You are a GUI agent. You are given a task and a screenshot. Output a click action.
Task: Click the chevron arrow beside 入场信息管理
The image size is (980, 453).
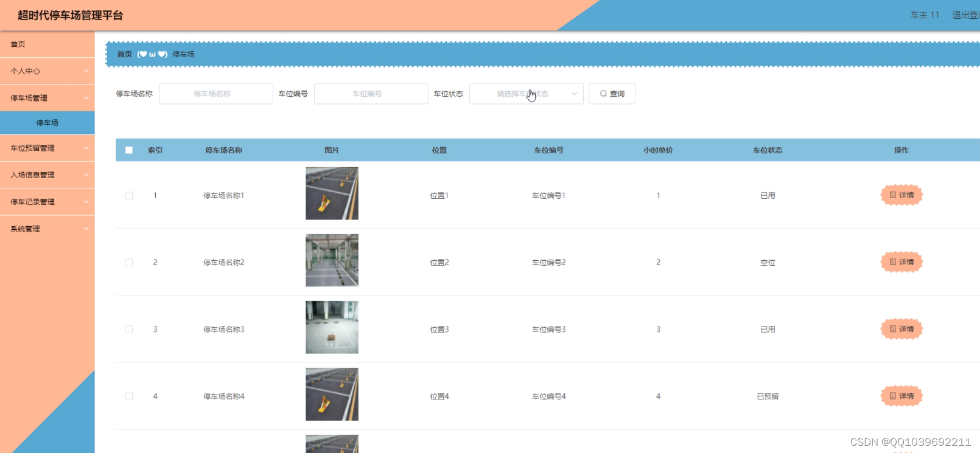(x=86, y=175)
